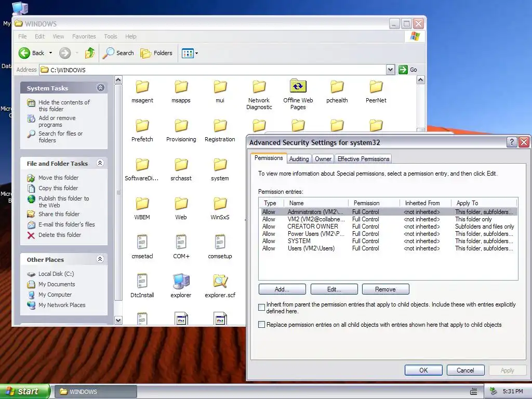
Task: Enable Inherit from parent permission entries checkbox
Action: [262, 308]
